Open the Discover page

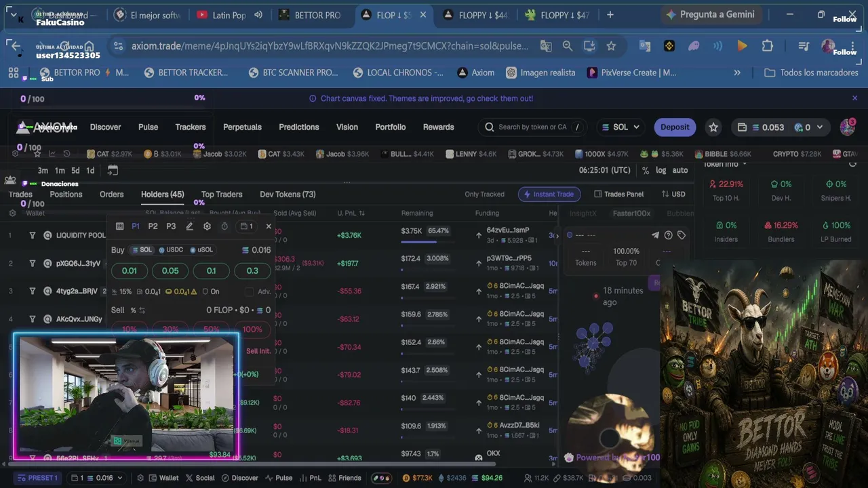[x=106, y=127]
